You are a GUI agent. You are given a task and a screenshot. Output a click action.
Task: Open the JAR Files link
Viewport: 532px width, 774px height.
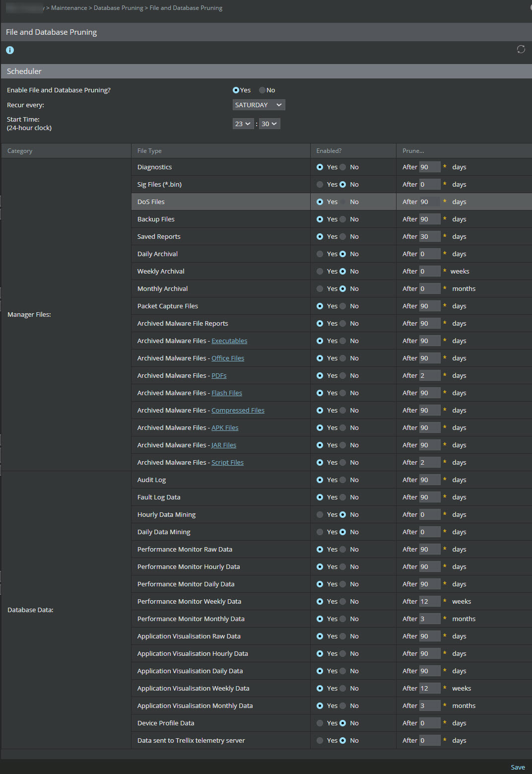pyautogui.click(x=224, y=445)
